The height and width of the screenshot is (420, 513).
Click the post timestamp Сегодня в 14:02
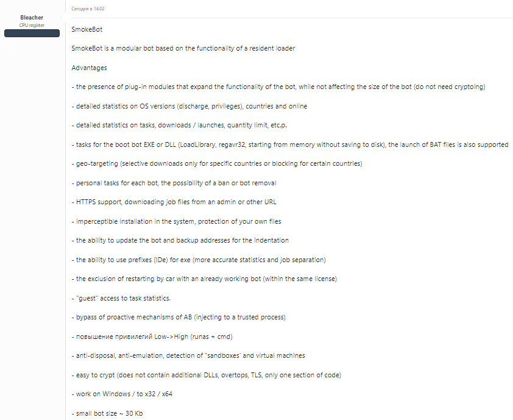pos(88,9)
